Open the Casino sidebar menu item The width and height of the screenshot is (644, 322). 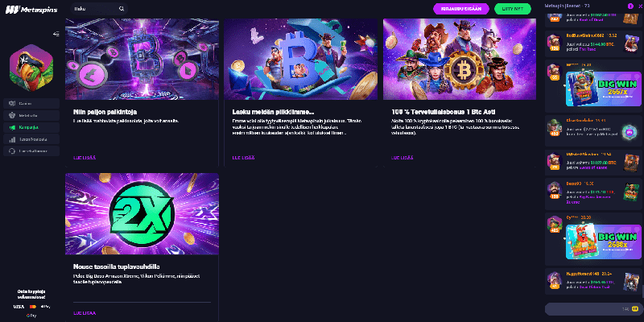click(x=31, y=104)
